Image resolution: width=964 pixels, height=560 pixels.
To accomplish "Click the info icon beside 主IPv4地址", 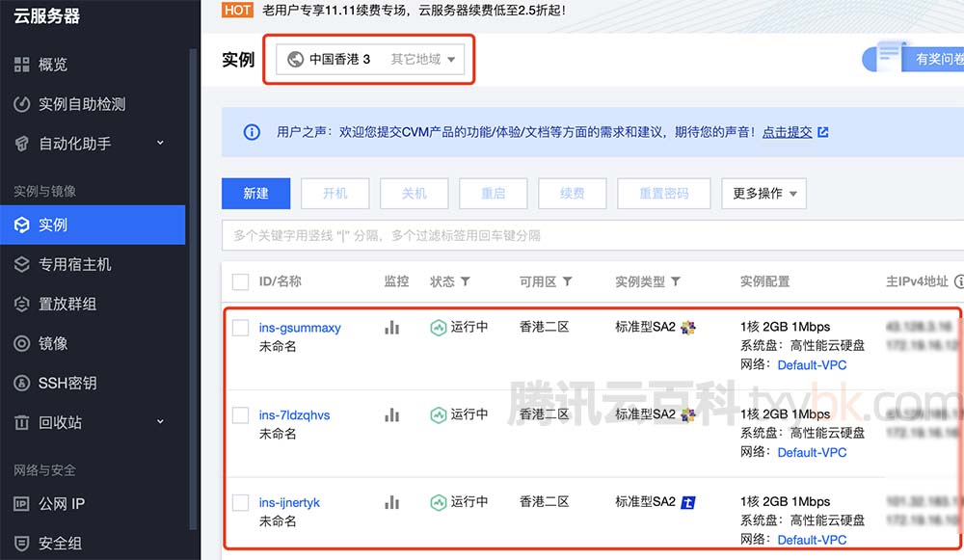I will pyautogui.click(x=959, y=281).
